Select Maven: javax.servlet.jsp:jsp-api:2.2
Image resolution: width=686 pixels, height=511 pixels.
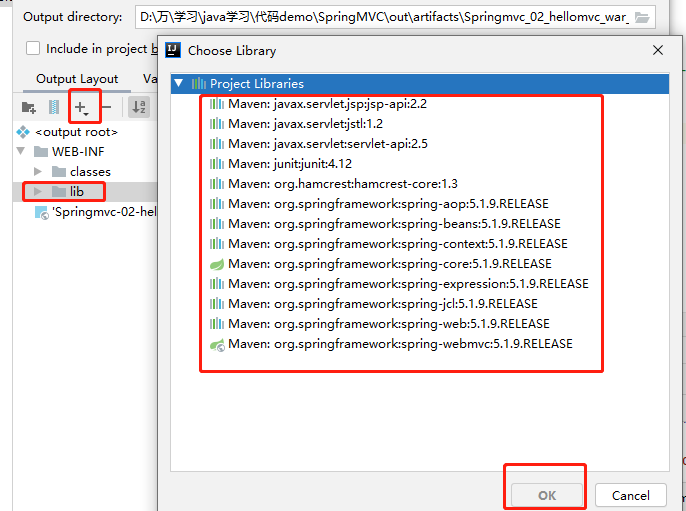coord(327,104)
